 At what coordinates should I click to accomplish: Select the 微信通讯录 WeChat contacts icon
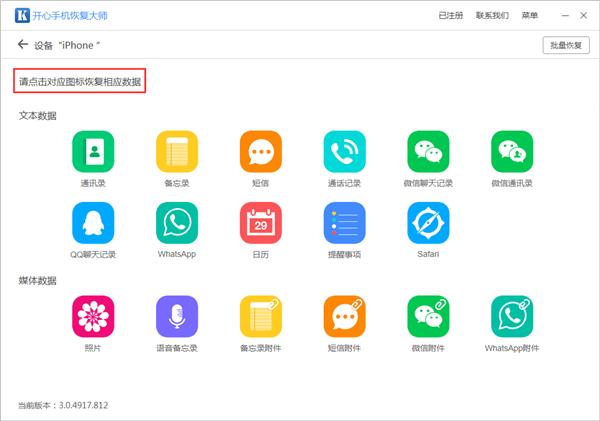tap(512, 152)
